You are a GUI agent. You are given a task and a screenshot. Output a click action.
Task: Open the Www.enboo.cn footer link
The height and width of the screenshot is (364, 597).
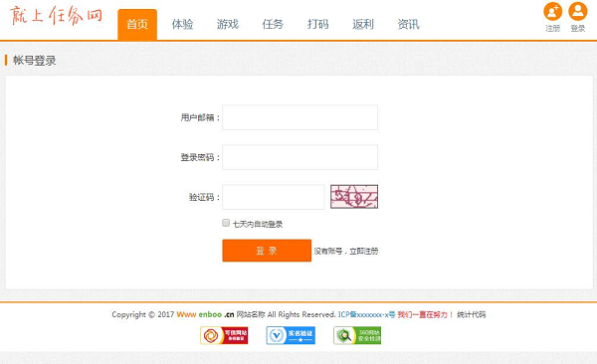click(x=205, y=314)
